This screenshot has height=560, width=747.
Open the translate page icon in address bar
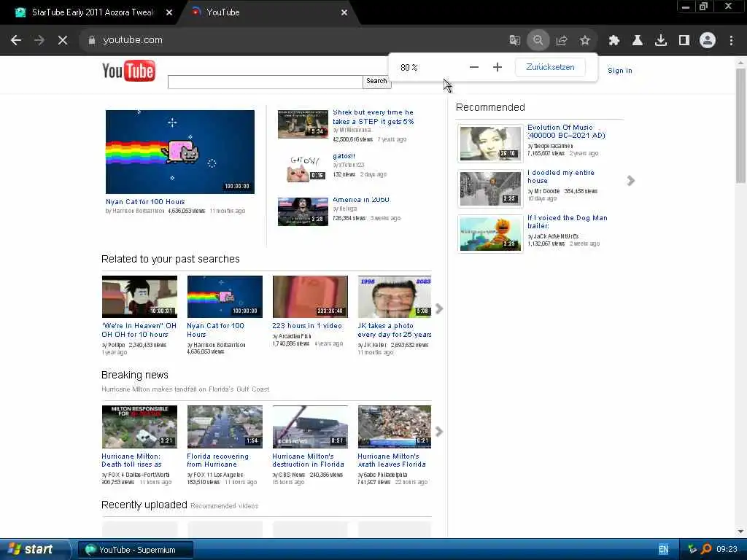(x=514, y=41)
